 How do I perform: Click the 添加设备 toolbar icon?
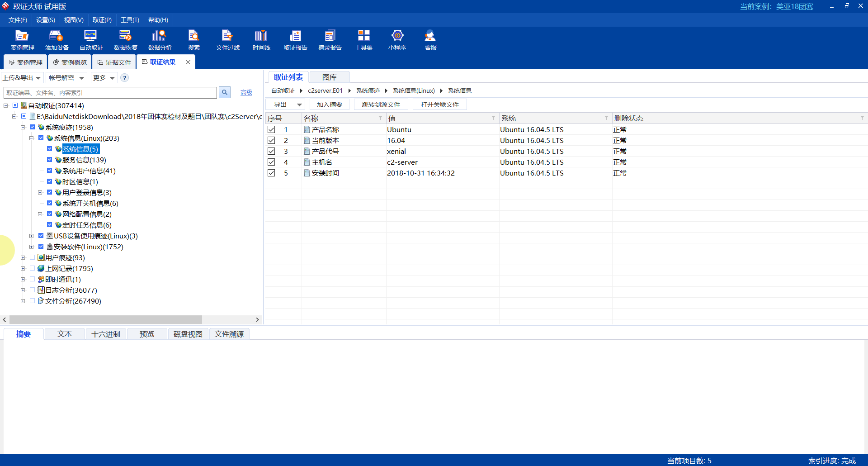pyautogui.click(x=57, y=40)
